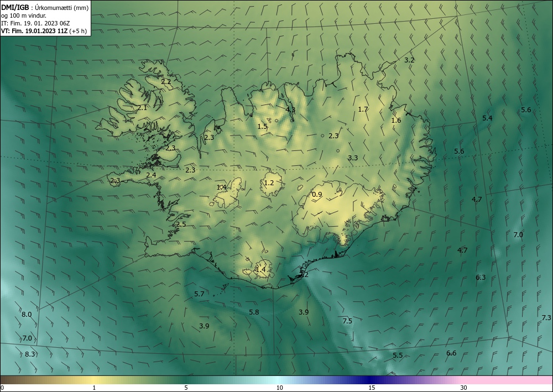Select the offshore value 5.4
The height and width of the screenshot is (392, 553).
pos(487,118)
